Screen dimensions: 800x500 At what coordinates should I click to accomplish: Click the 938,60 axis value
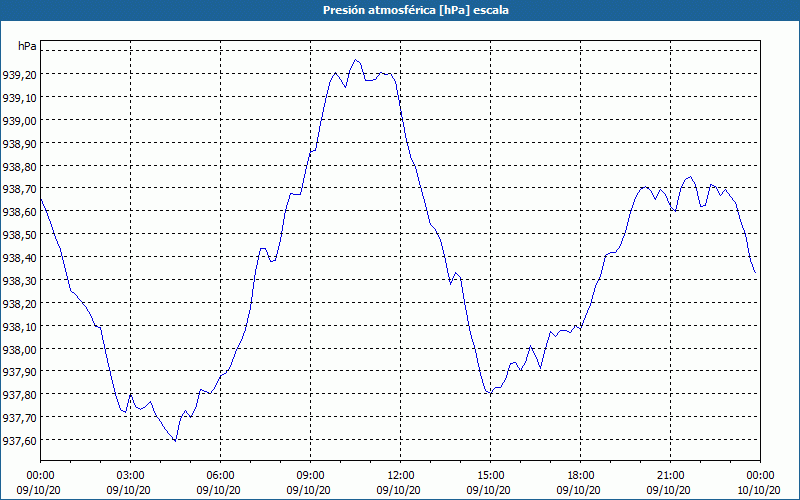(x=19, y=212)
